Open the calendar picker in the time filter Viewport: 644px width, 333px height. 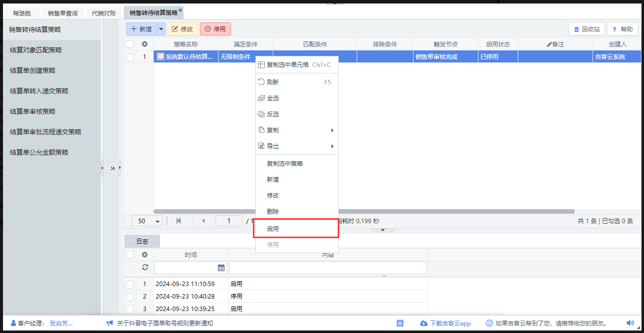point(221,268)
